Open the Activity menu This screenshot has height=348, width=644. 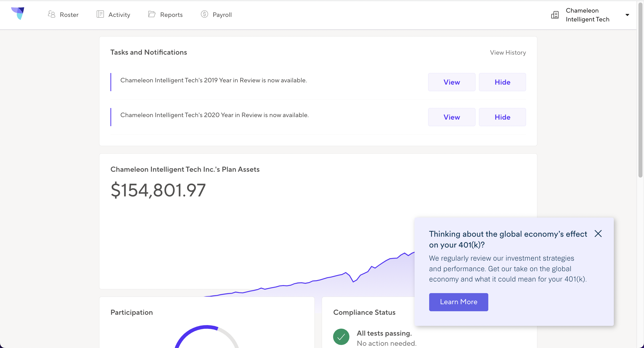113,15
